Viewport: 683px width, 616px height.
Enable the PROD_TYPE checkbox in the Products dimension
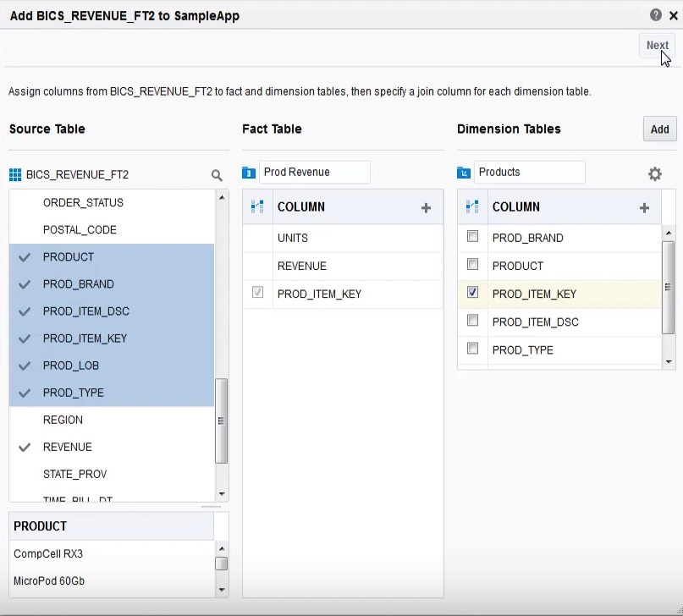(x=471, y=349)
